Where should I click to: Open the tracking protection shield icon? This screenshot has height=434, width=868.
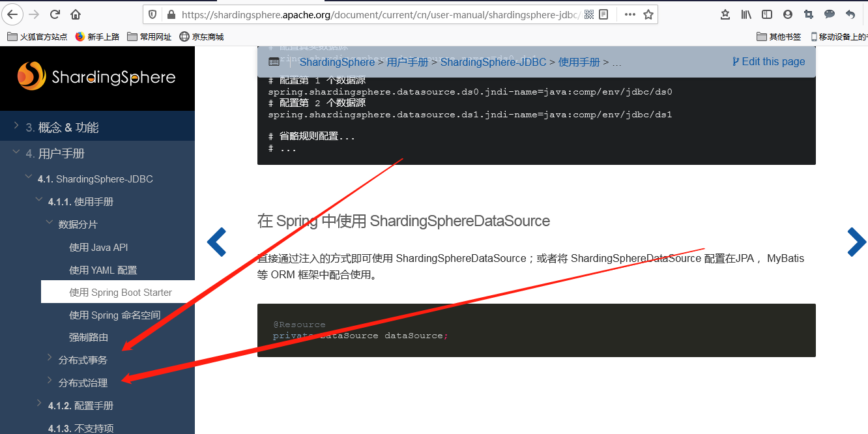pos(153,14)
